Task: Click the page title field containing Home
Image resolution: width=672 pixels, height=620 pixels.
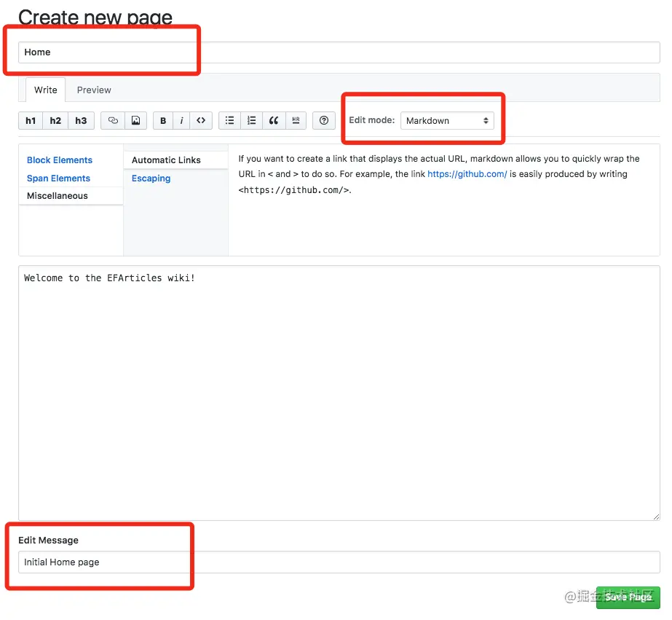Action: [339, 52]
